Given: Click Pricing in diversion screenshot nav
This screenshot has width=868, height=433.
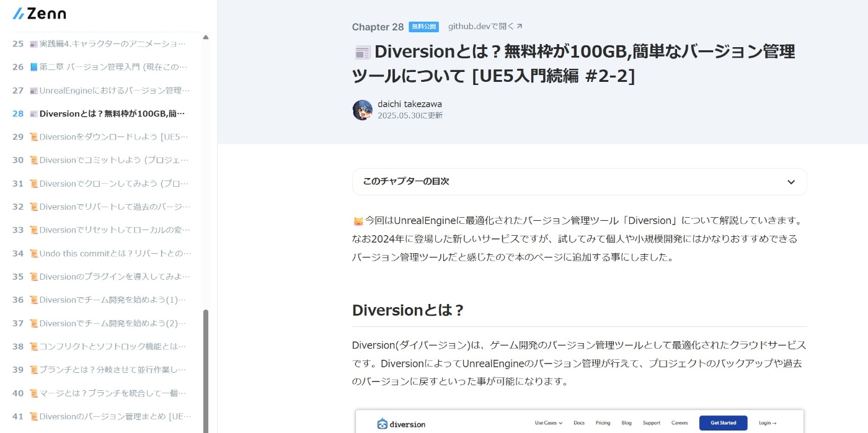Looking at the screenshot, I should (x=603, y=423).
